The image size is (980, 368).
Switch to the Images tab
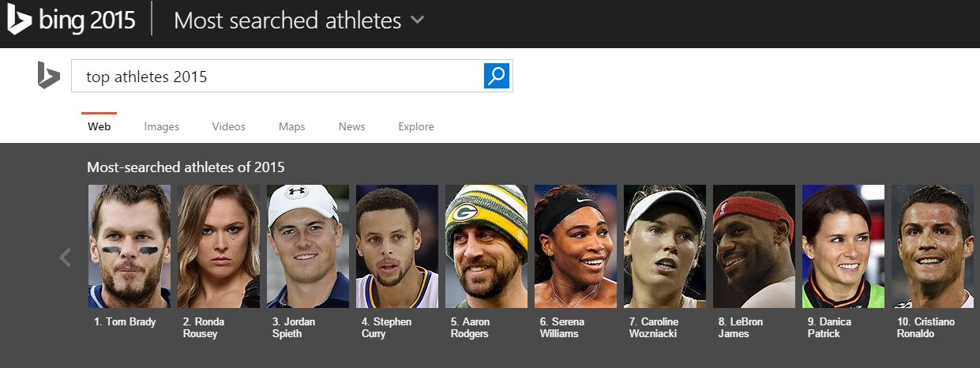[162, 126]
